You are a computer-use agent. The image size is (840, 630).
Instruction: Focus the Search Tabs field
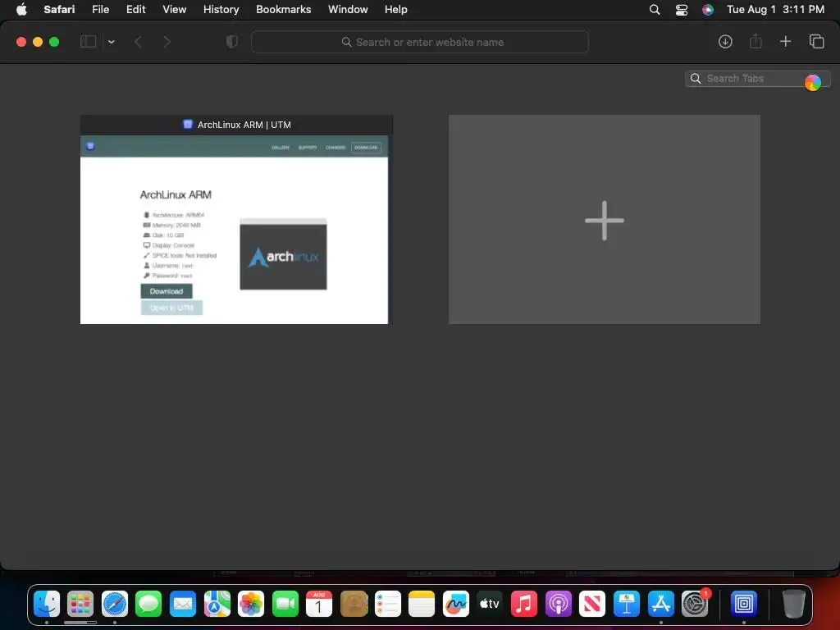point(757,79)
